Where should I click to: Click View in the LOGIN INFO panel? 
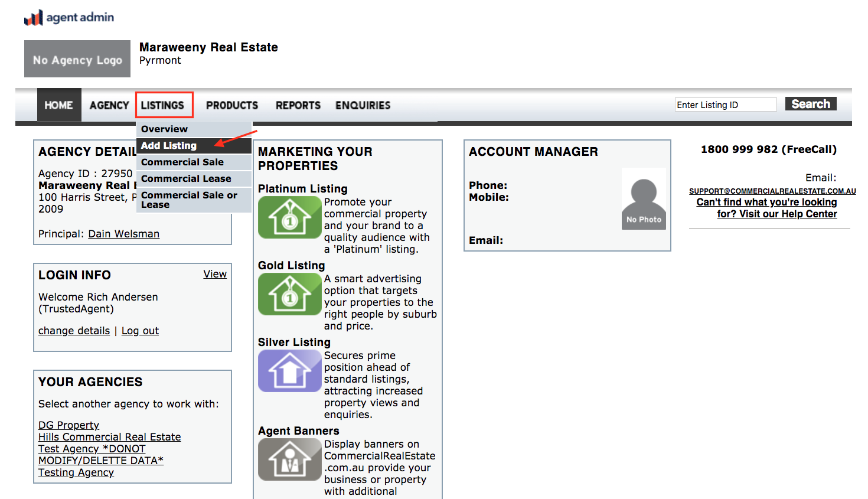[x=214, y=273]
